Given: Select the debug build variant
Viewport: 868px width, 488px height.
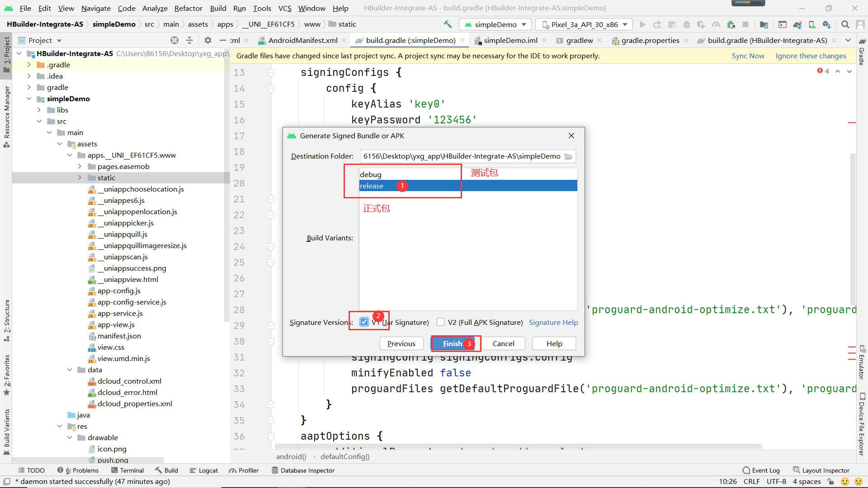Looking at the screenshot, I should [371, 174].
